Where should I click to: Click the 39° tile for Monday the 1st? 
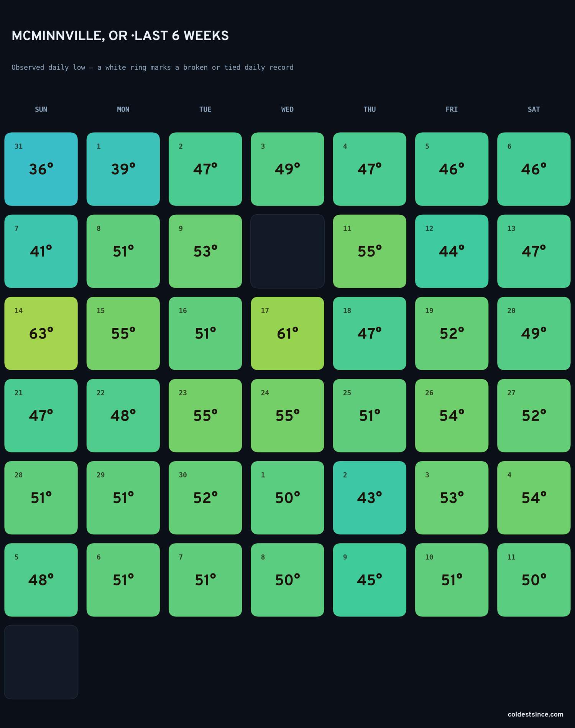pyautogui.click(x=123, y=169)
